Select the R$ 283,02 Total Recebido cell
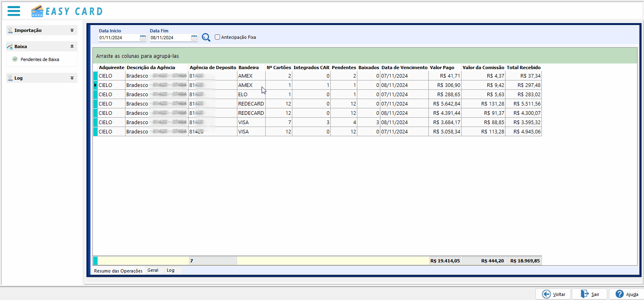 pos(523,95)
